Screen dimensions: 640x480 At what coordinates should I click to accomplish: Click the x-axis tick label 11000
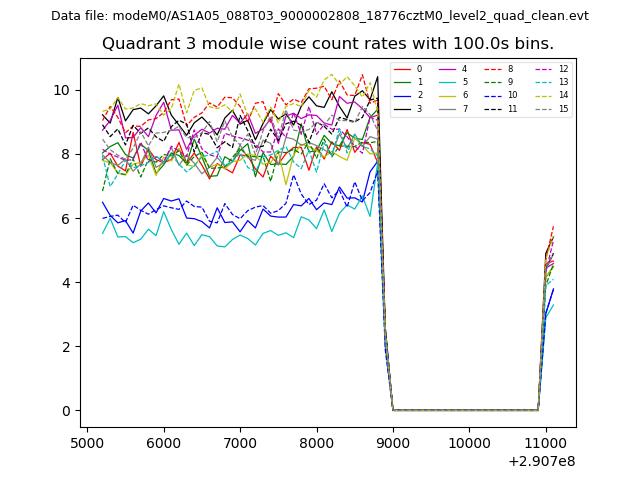pos(546,443)
